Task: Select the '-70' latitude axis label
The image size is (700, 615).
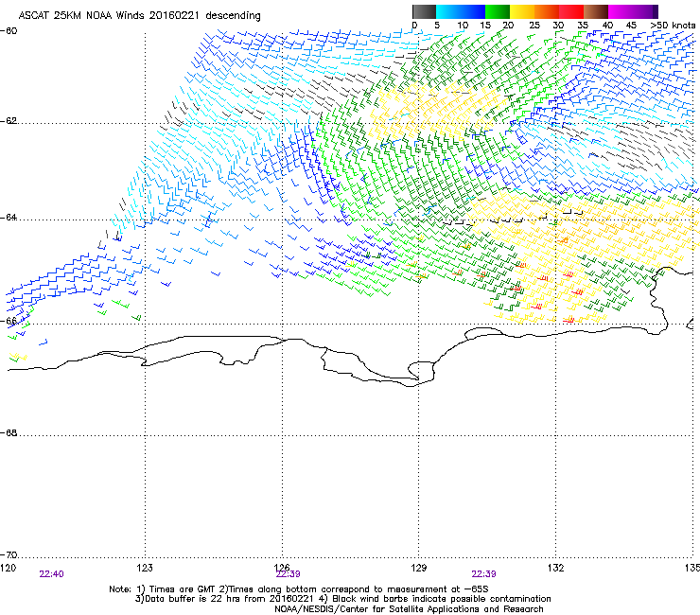Action: (9, 555)
